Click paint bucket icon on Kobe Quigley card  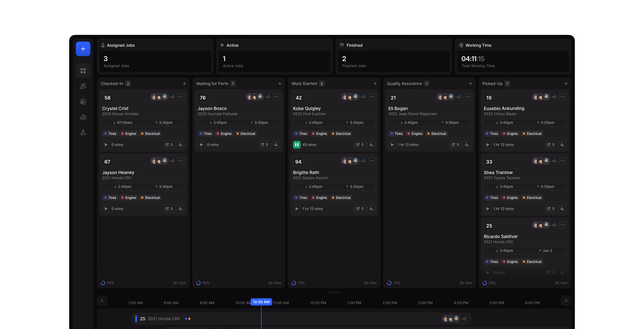(371, 145)
